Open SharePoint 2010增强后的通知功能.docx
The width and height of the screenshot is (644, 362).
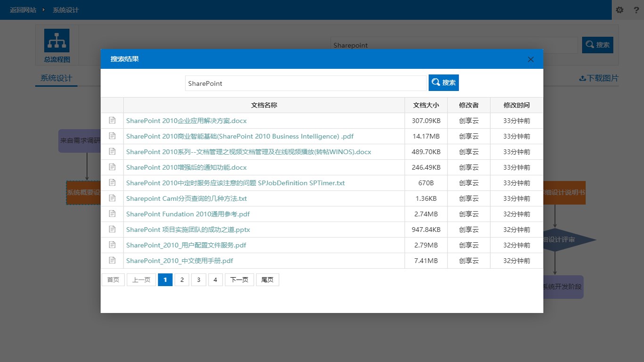click(x=186, y=167)
